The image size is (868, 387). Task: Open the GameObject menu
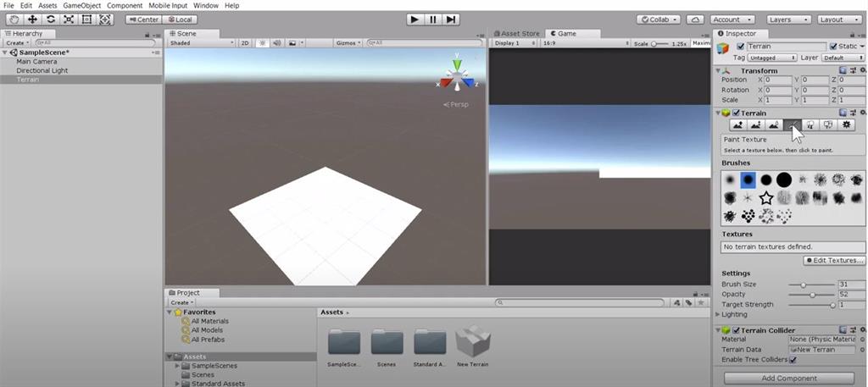click(x=82, y=5)
